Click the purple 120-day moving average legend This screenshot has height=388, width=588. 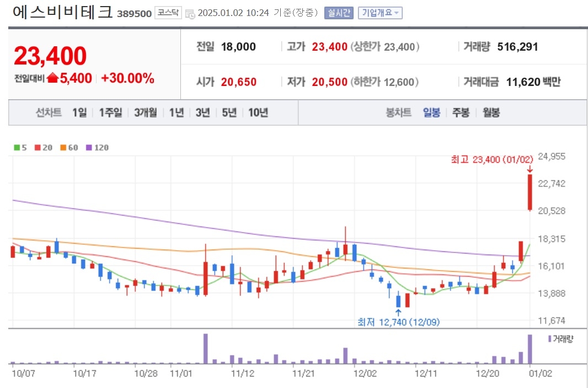[97, 148]
